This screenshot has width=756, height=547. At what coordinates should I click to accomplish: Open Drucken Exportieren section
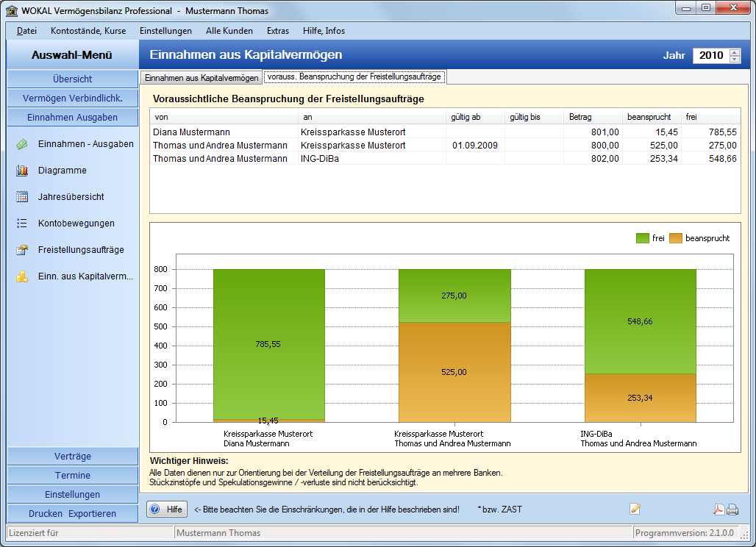click(x=72, y=514)
